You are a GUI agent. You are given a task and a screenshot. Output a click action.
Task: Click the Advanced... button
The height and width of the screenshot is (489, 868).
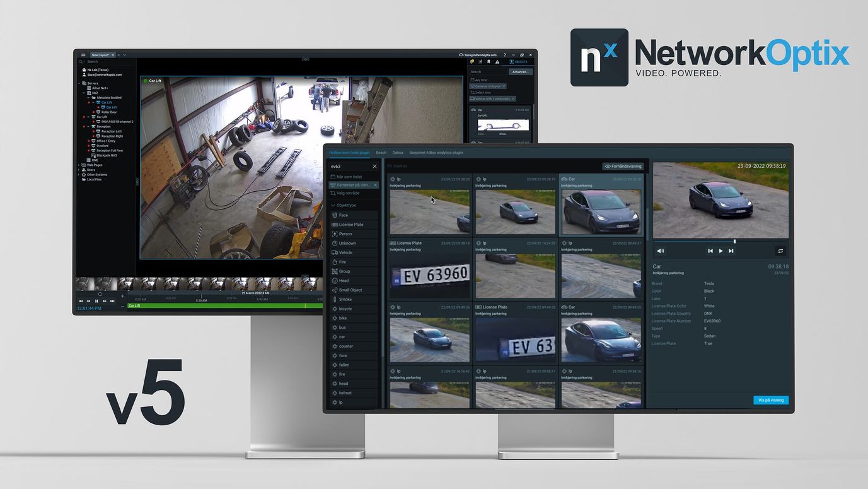pyautogui.click(x=521, y=72)
